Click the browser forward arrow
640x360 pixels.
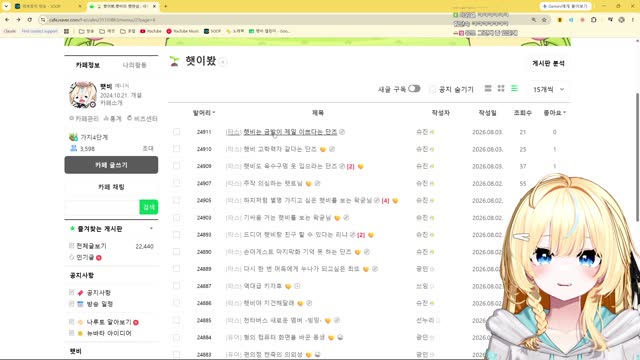18,19
